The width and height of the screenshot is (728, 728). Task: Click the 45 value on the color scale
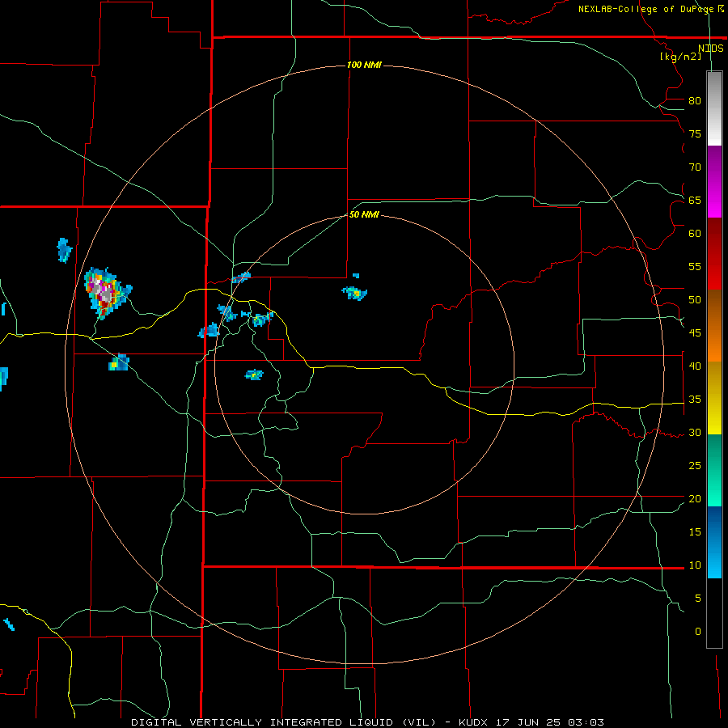tap(695, 333)
